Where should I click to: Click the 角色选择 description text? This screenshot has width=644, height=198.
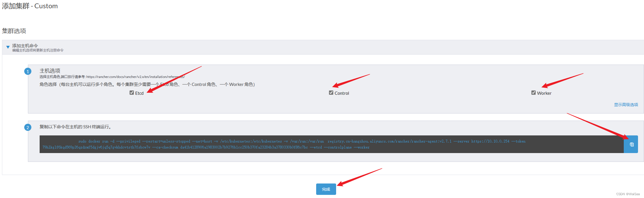coord(147,84)
